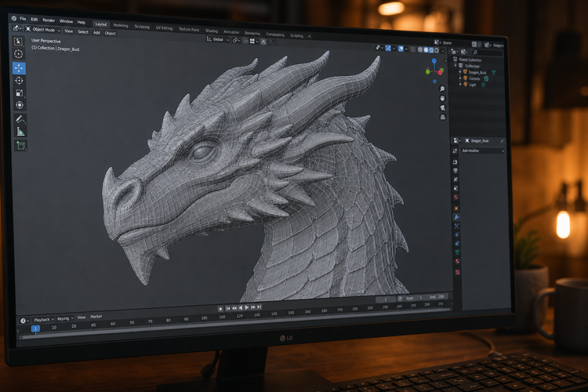The image size is (588, 392).
Task: Click the outliner search magnifier icon
Action: [x=475, y=53]
